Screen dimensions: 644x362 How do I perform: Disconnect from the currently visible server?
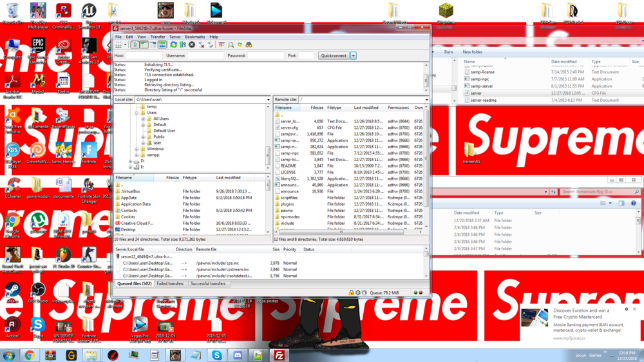click(x=201, y=45)
